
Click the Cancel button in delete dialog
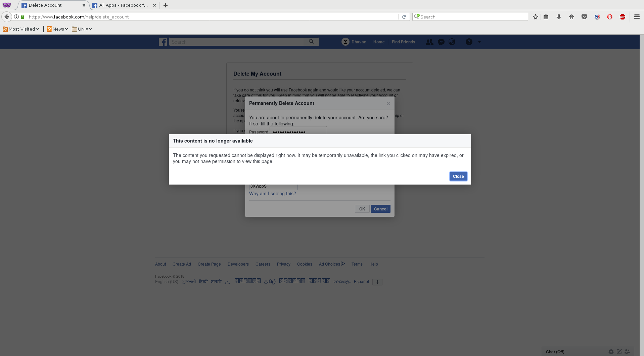[380, 209]
